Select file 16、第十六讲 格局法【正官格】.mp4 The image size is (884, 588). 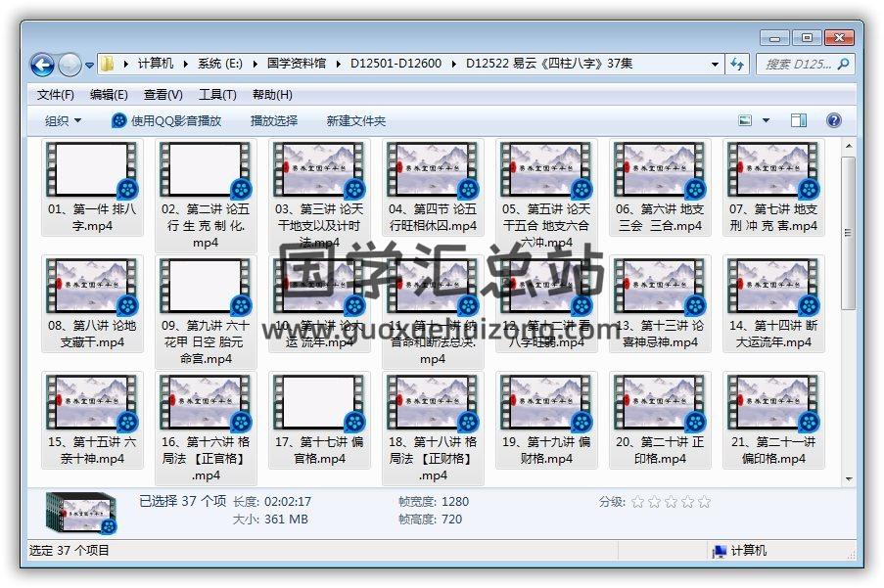coord(206,429)
